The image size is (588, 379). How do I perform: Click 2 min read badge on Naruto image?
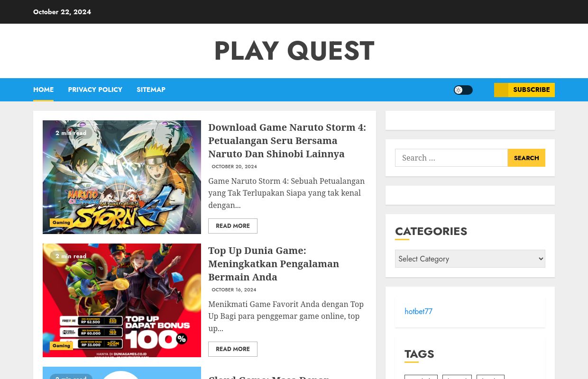point(71,133)
